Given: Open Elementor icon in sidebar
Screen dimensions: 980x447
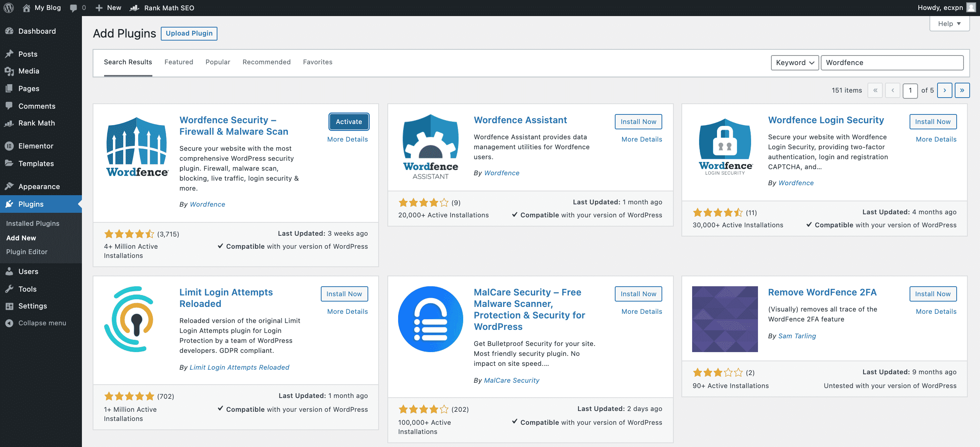Looking at the screenshot, I should [x=9, y=146].
